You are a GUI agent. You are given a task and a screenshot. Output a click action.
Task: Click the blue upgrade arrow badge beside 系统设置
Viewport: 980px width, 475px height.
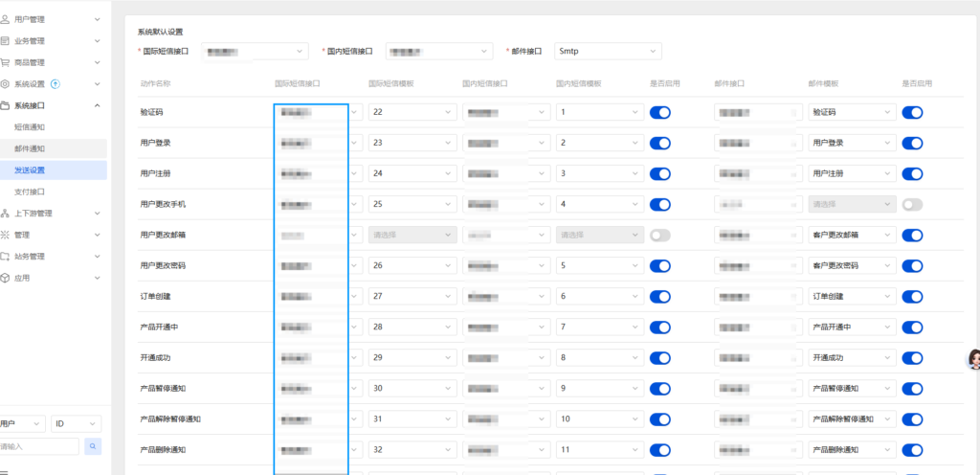click(x=55, y=83)
